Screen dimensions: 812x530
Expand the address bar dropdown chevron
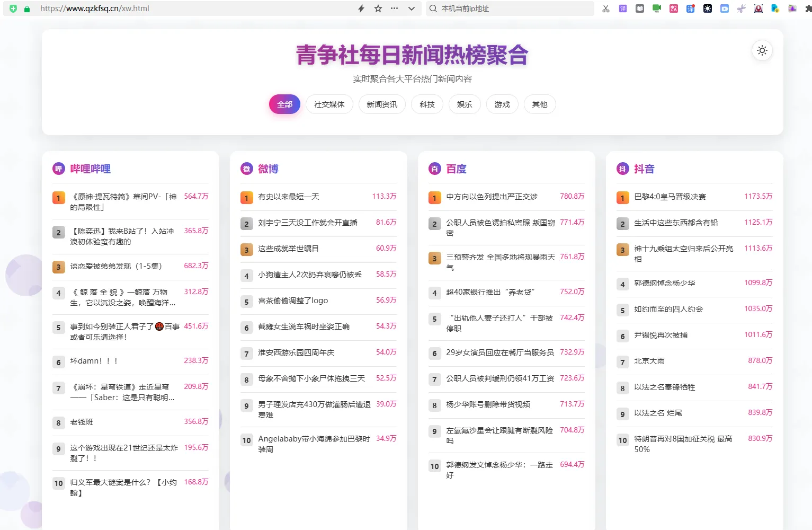click(411, 8)
